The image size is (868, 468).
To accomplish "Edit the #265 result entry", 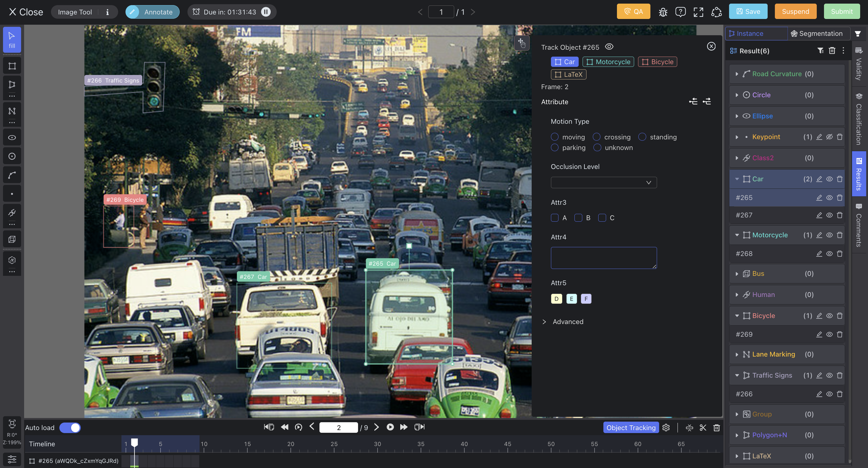I will (x=819, y=198).
